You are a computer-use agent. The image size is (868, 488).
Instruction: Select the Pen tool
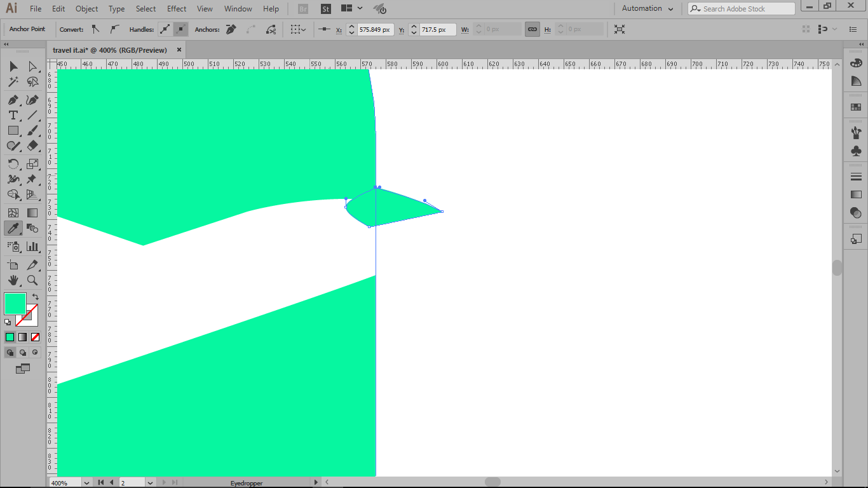coord(13,100)
